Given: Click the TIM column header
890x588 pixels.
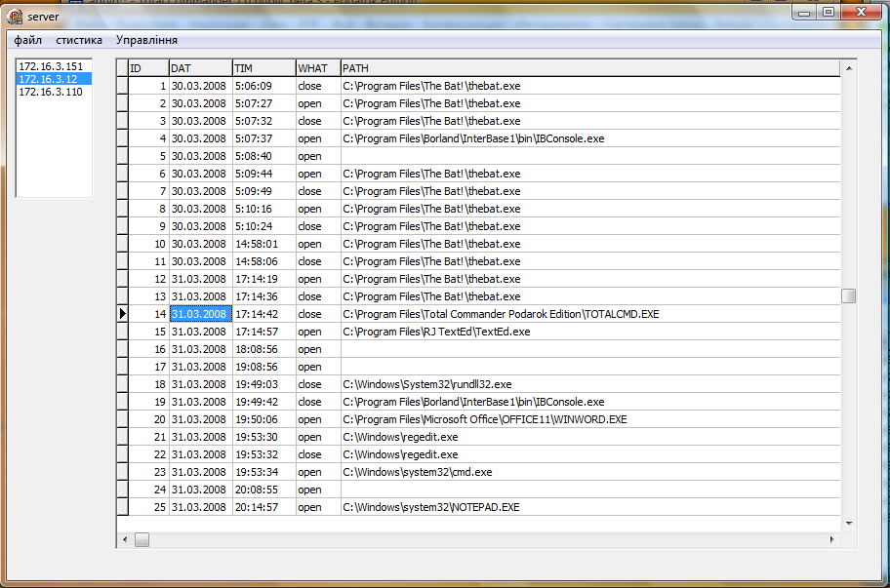Looking at the screenshot, I should pyautogui.click(x=264, y=68).
